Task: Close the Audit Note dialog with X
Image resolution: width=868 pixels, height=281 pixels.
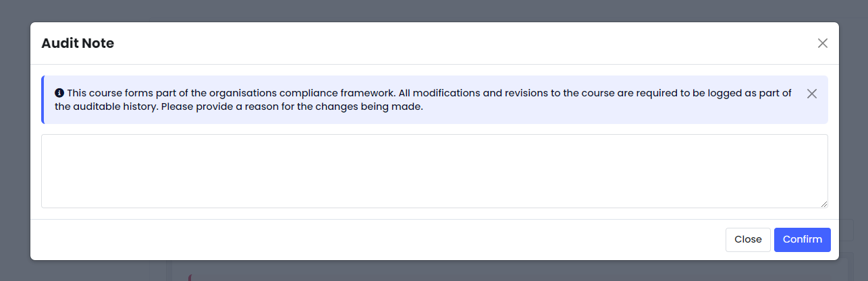Action: (x=822, y=43)
